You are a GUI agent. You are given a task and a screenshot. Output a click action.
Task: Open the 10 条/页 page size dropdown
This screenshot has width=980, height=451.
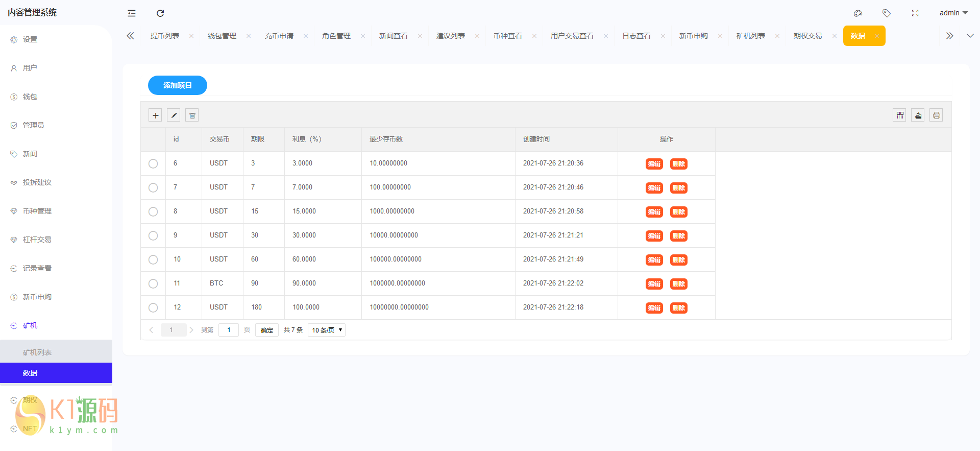point(327,330)
